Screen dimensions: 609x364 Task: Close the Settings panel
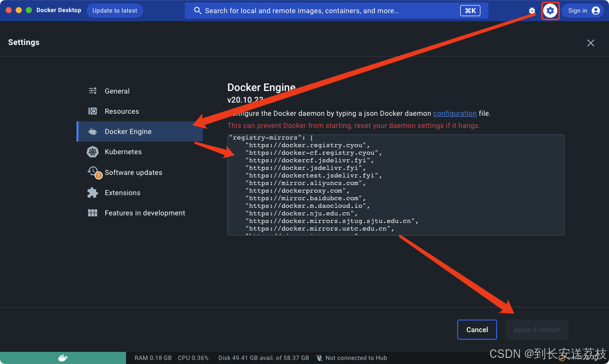click(591, 43)
